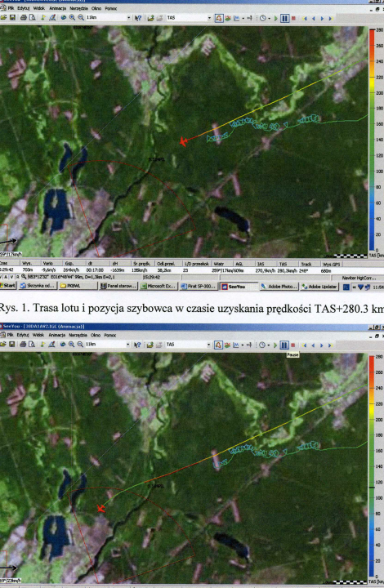Stop animation with upper red stop button

point(293,18)
